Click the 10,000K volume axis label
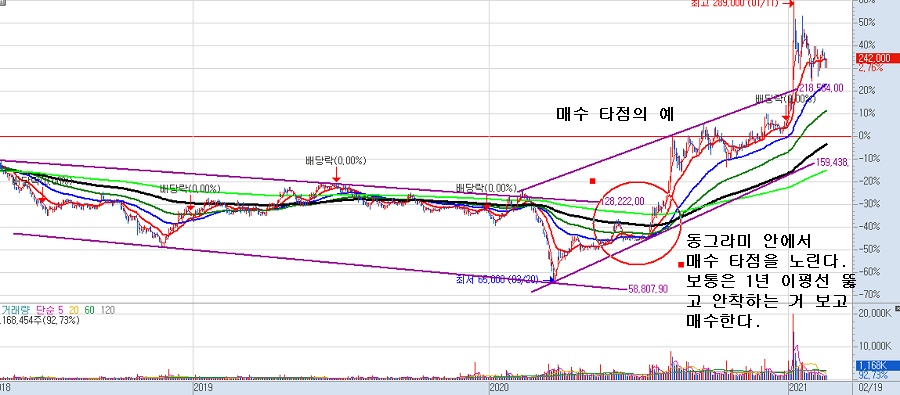 click(875, 346)
